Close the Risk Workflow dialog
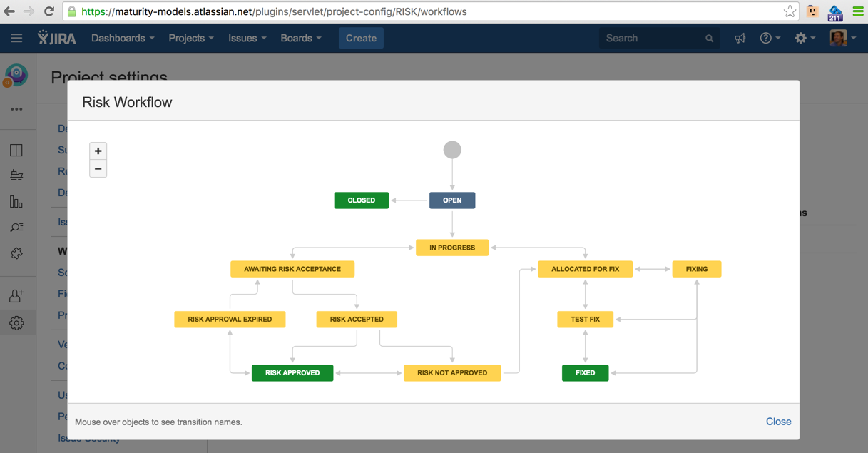 778,422
